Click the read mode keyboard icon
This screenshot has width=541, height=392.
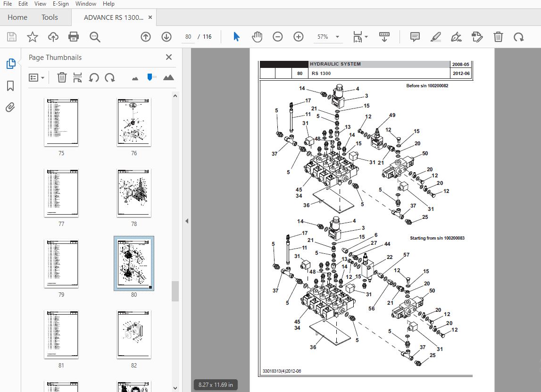click(384, 37)
